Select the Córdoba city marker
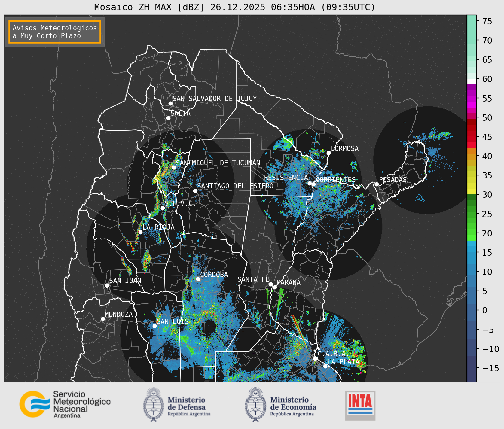The height and width of the screenshot is (429, 504). click(198, 279)
